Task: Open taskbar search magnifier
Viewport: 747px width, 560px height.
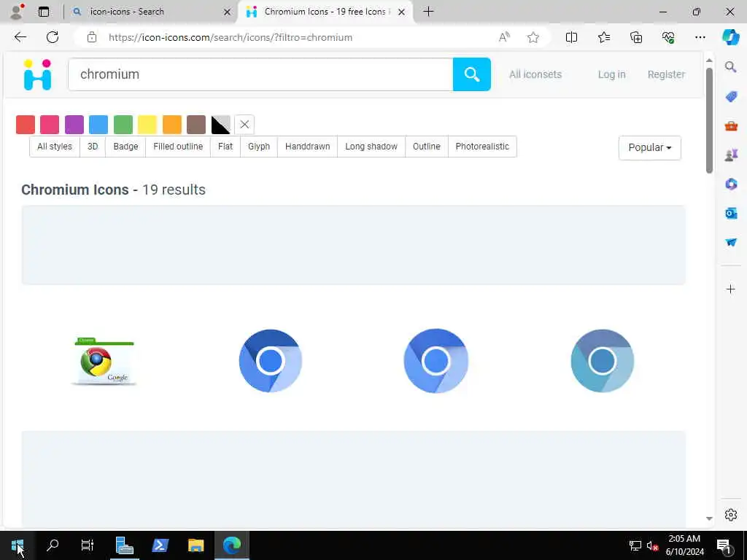Action: pos(53,545)
